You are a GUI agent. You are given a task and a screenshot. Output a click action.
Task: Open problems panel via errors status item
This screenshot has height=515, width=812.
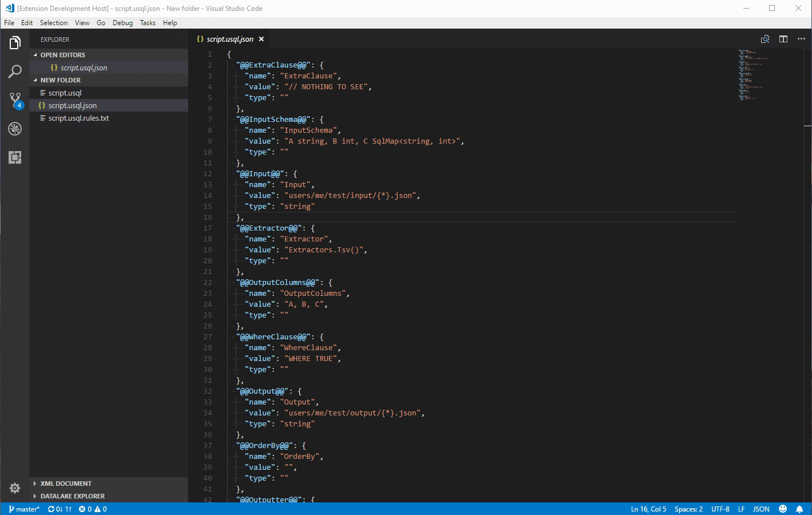tap(93, 509)
